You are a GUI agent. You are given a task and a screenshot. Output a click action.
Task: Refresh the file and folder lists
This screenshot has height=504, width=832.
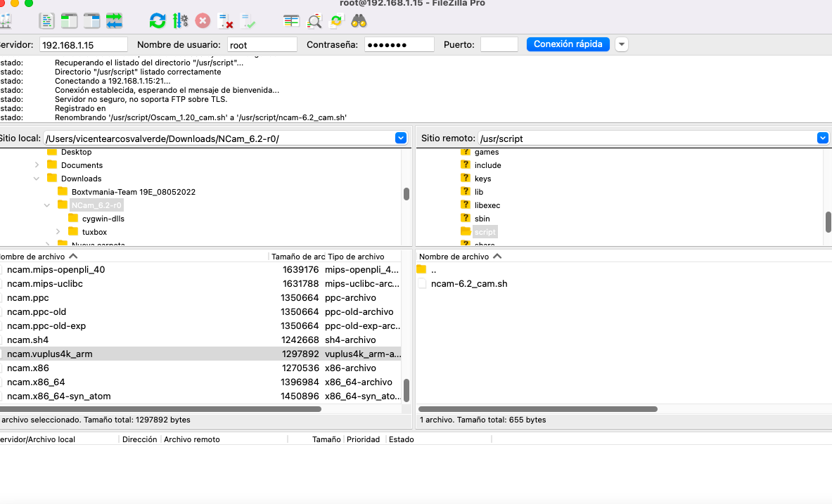158,21
